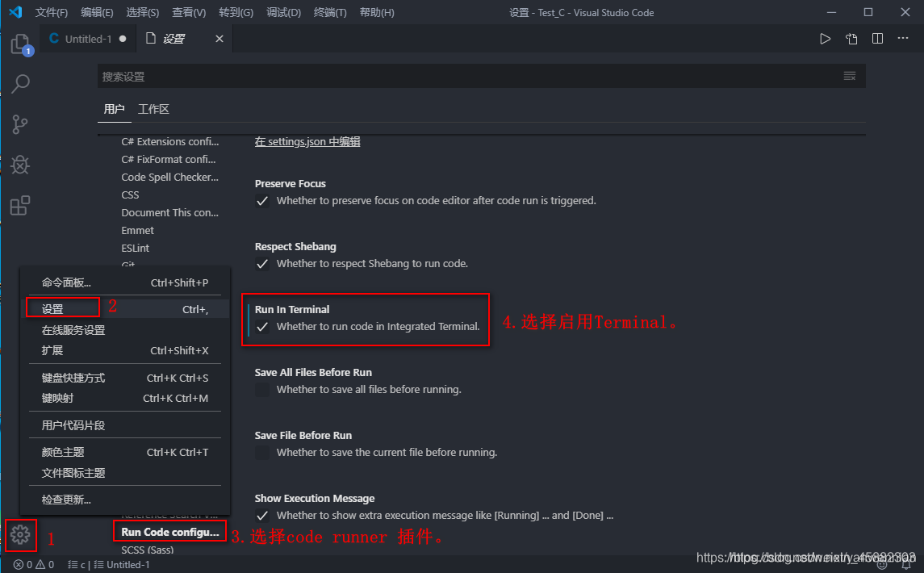Select C# Extensions configuration in settings tree
The width and height of the screenshot is (924, 573).
169,141
